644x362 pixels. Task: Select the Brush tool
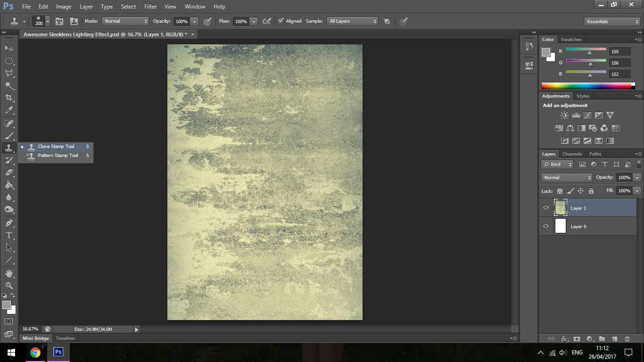click(9, 136)
